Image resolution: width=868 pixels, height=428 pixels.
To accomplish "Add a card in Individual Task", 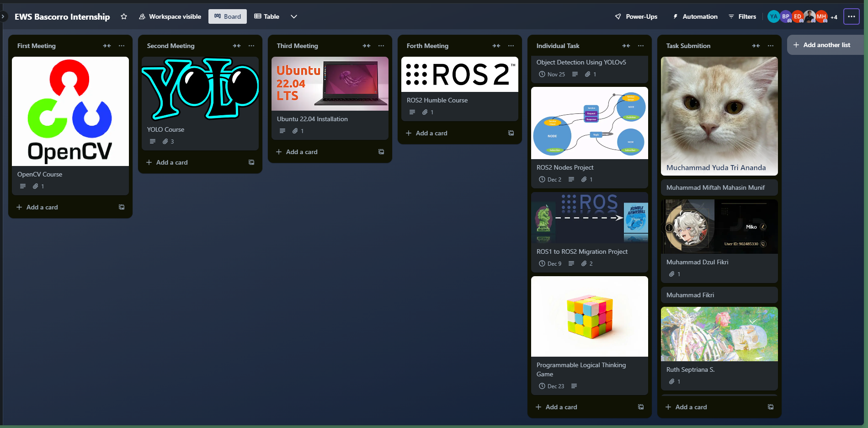I will point(557,407).
